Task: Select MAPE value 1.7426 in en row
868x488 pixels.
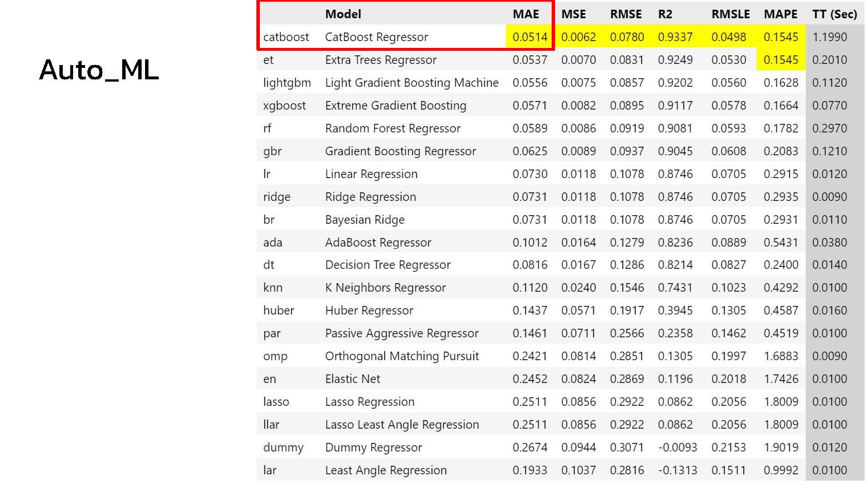Action: tap(781, 379)
